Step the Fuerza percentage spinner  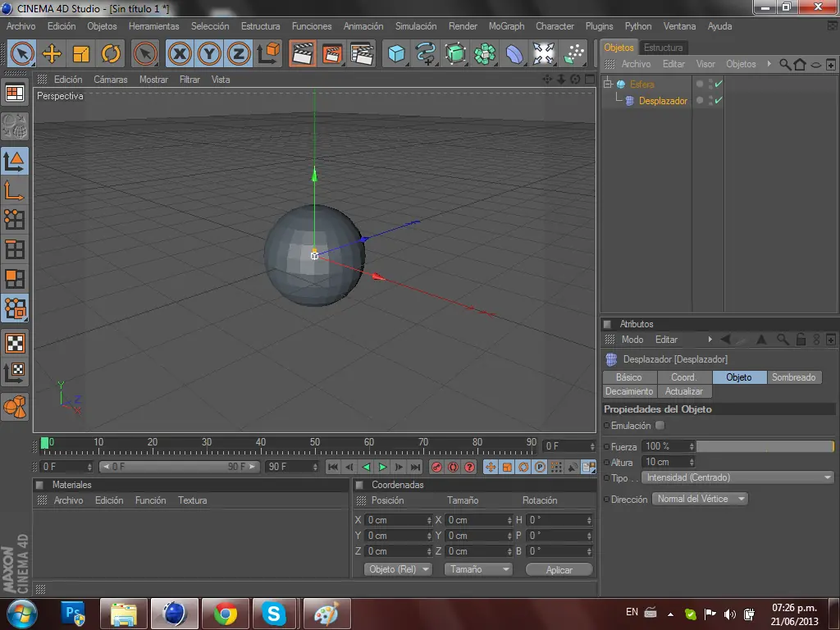692,446
